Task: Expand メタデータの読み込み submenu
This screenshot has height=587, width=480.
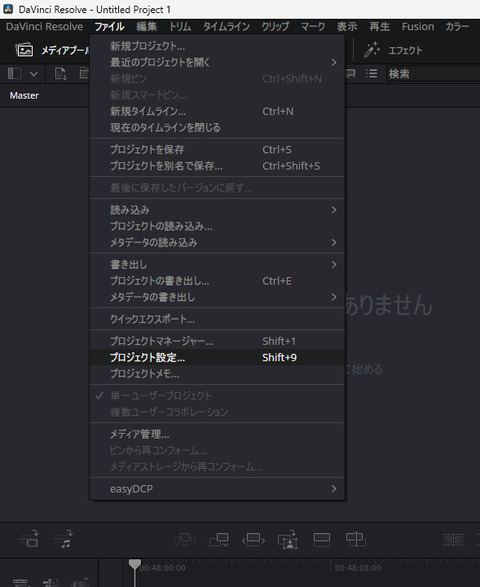Action: pos(217,243)
